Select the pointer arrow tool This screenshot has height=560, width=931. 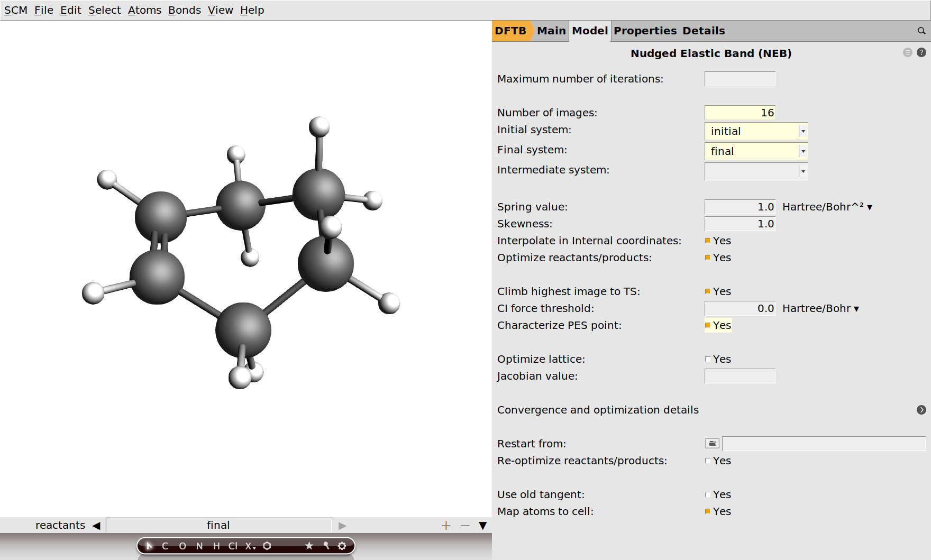(x=149, y=546)
